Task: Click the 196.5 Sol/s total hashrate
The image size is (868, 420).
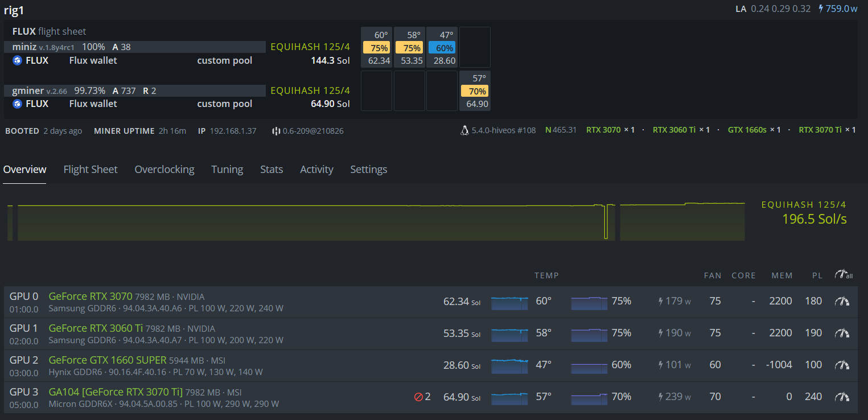Action: pos(814,219)
